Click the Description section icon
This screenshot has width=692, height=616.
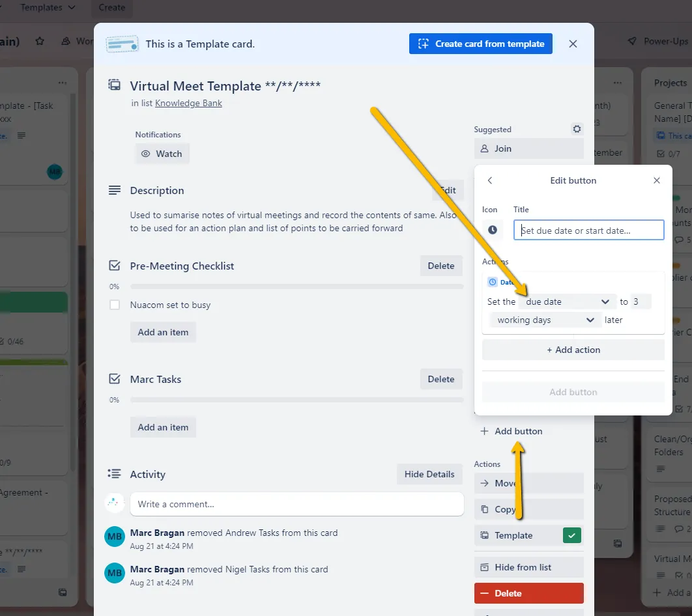click(114, 190)
